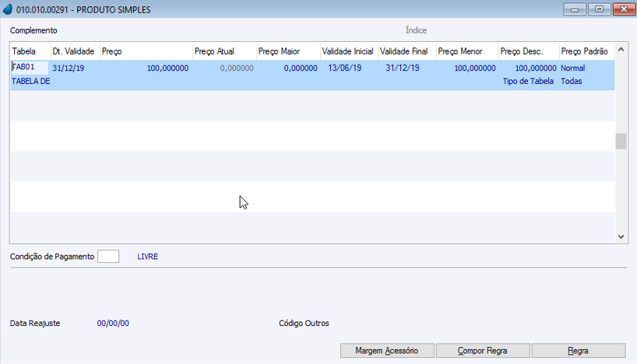Select the 13/06/19 Validade Inicial cell

coord(344,68)
